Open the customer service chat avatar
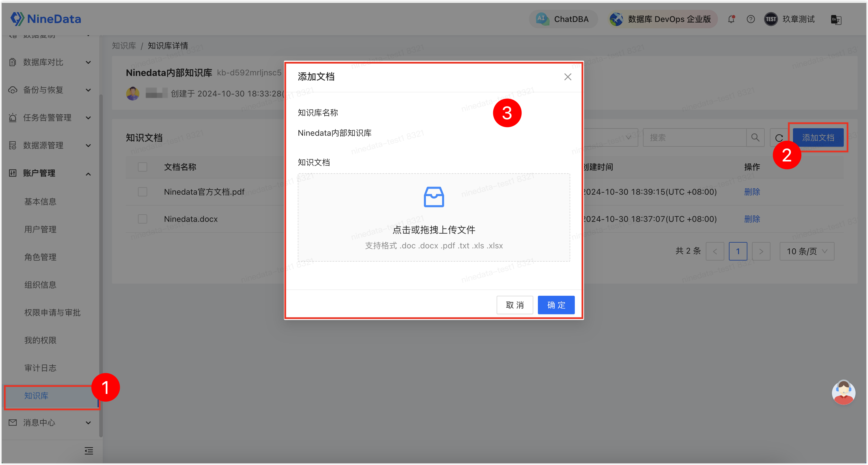The image size is (868, 465). [x=843, y=392]
